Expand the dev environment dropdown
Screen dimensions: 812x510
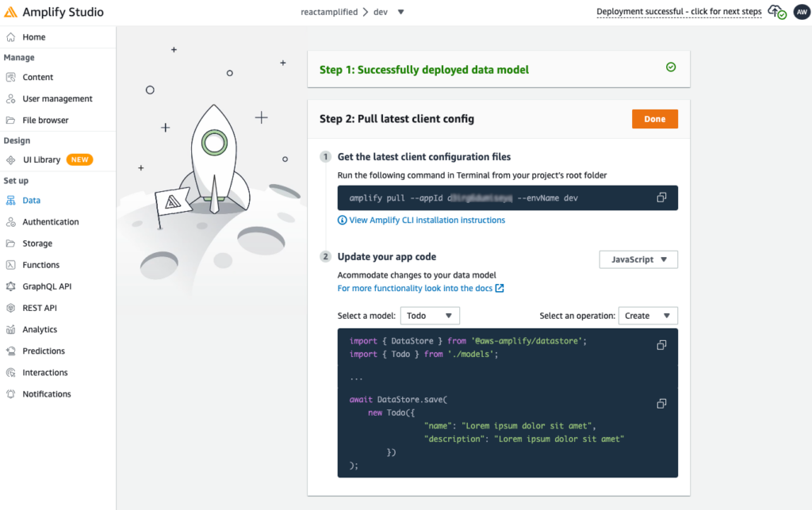[x=400, y=12]
